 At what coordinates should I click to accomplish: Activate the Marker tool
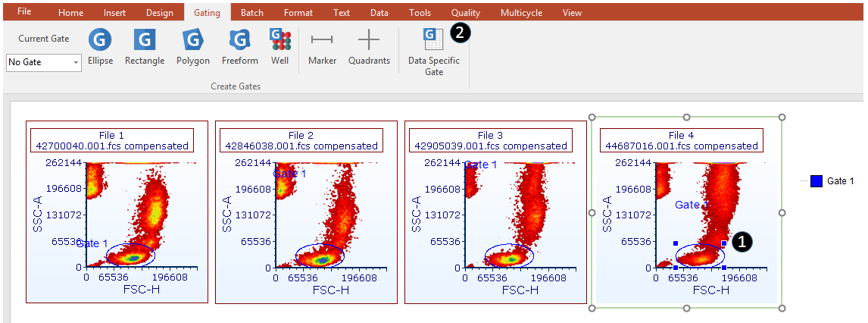pos(322,47)
